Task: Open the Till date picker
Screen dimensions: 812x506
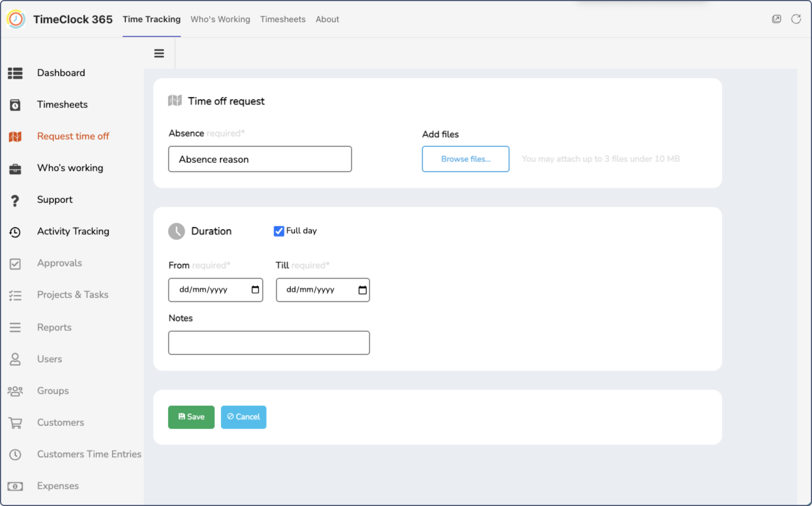Action: tap(362, 289)
